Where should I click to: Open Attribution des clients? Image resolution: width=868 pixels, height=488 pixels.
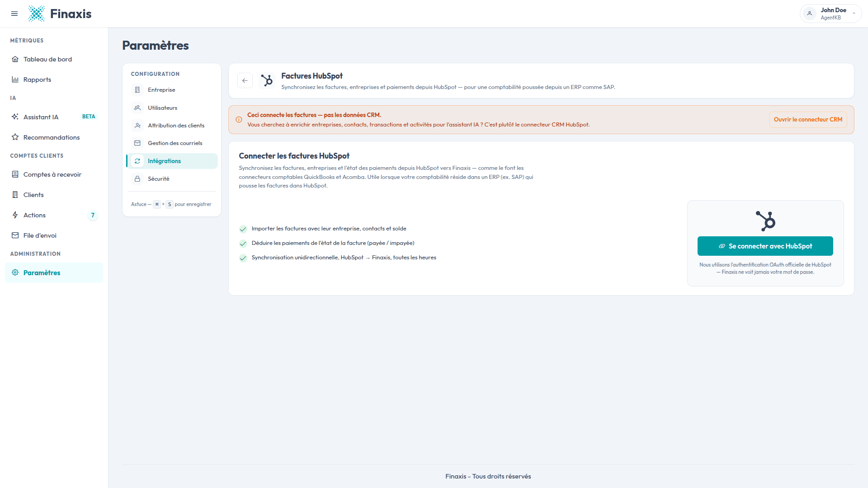click(x=172, y=126)
